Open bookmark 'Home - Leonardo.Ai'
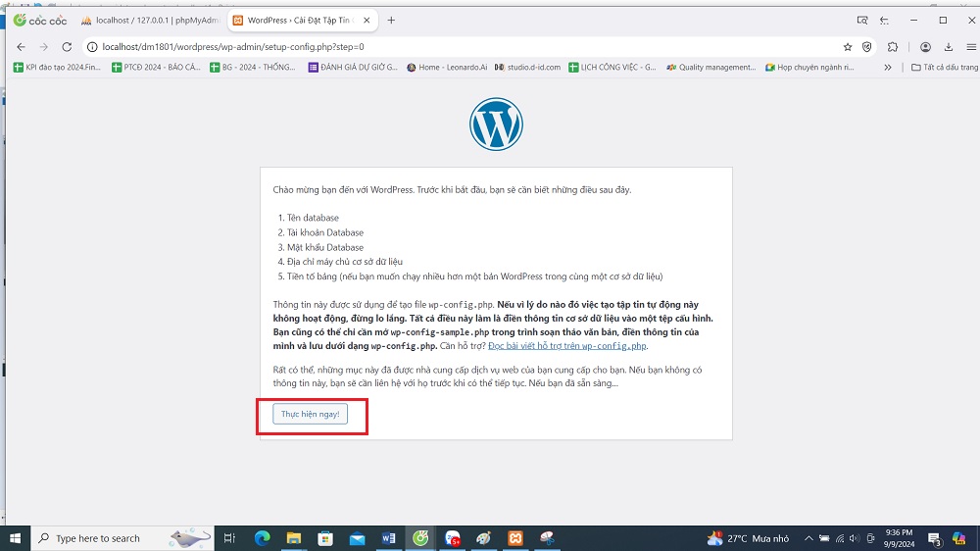980x551 pixels. [447, 67]
